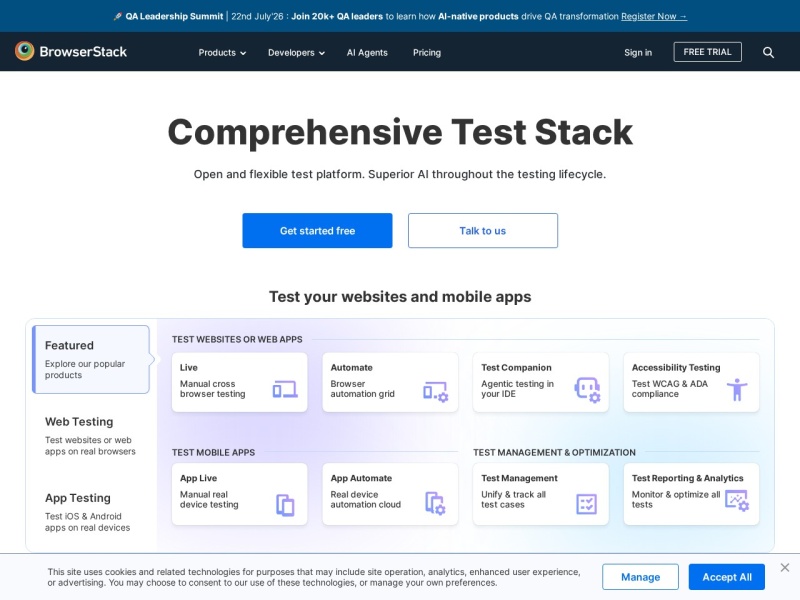Screen dimensions: 800x600
Task: Open the Automate browser automation grid card
Action: pos(390,382)
